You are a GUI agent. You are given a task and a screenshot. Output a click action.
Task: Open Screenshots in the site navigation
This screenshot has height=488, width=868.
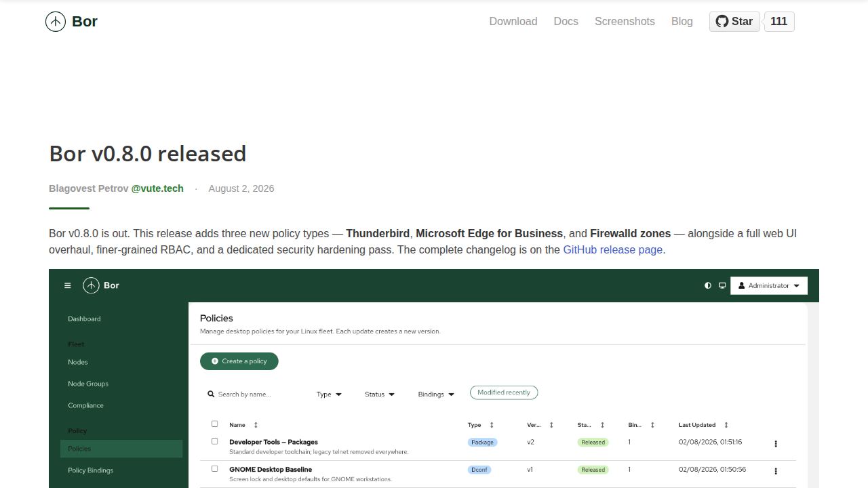pyautogui.click(x=625, y=22)
